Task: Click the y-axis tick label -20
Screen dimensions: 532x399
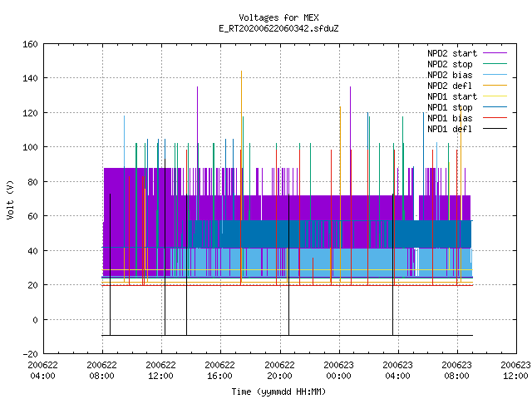Action: (30, 354)
